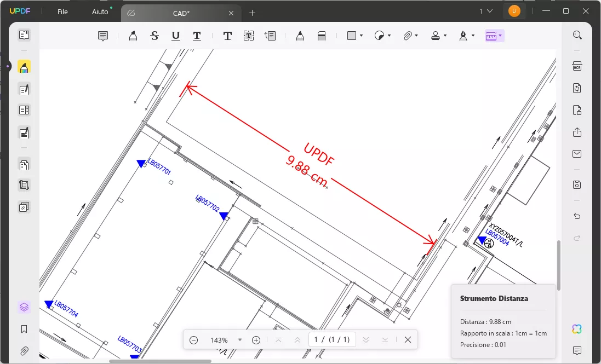Select the Eraser tool
The image size is (601, 364).
coord(322,36)
